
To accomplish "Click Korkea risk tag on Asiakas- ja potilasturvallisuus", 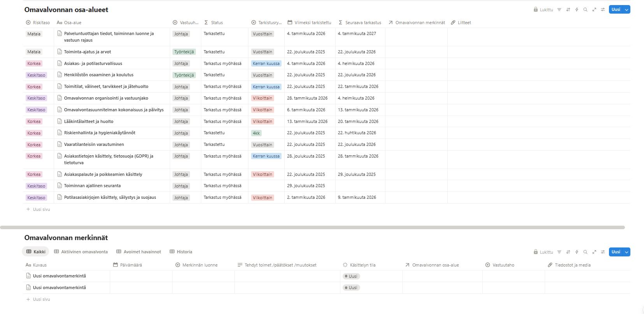I will point(34,63).
